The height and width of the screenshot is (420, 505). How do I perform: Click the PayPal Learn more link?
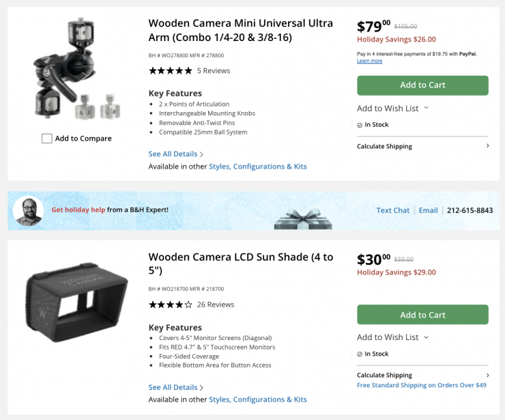(369, 61)
